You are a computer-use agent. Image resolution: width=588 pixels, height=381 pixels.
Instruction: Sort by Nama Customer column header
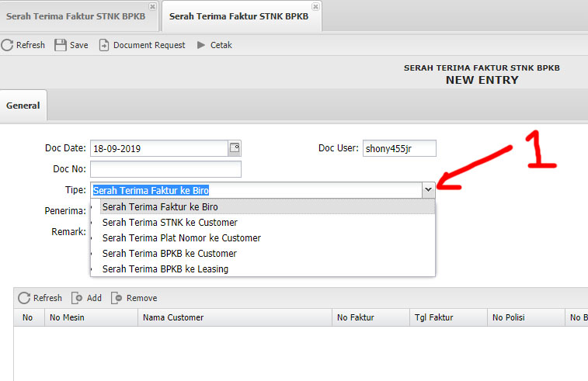point(173,317)
